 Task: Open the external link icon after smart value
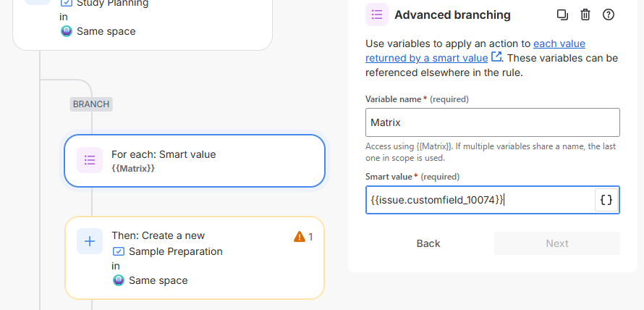pos(496,57)
